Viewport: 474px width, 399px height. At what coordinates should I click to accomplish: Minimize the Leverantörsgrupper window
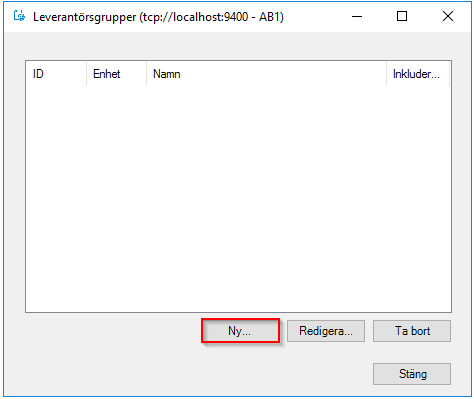tap(357, 16)
